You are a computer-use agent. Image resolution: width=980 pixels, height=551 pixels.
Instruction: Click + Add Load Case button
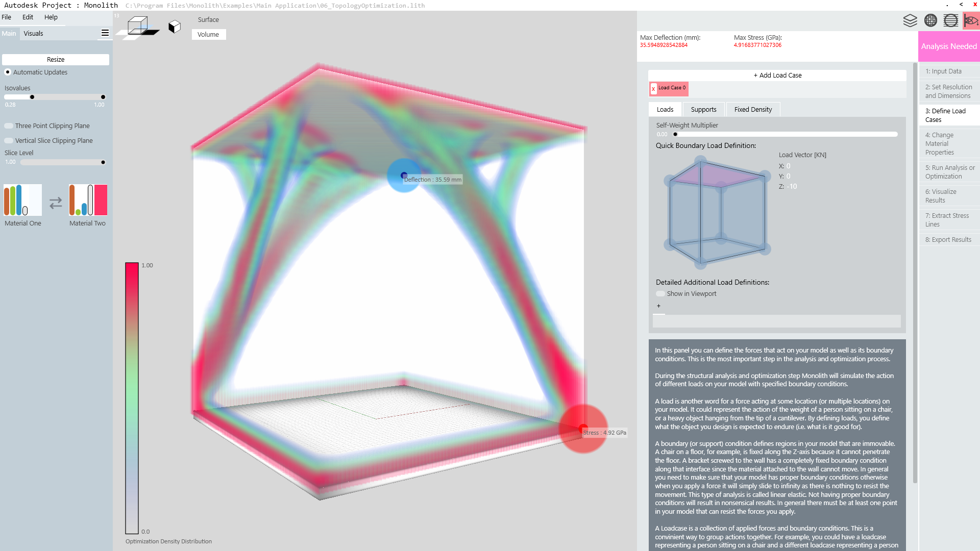tap(777, 76)
